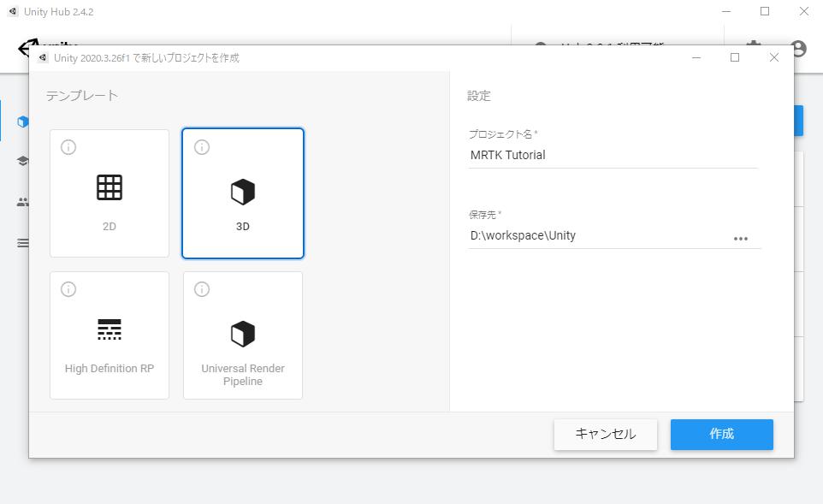Image resolution: width=823 pixels, height=504 pixels.
Task: Browse for save location with ellipsis button
Action: pyautogui.click(x=741, y=239)
